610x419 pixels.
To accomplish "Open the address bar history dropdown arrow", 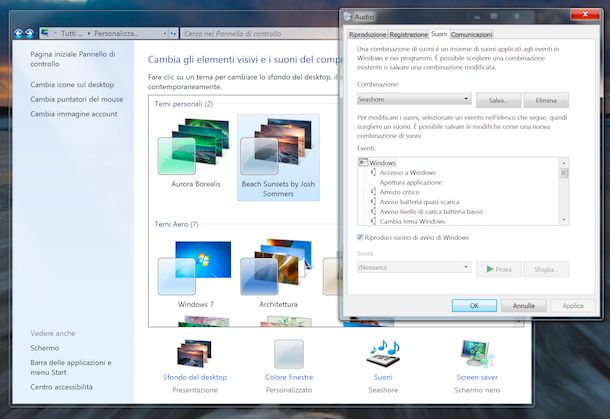I will pyautogui.click(x=165, y=34).
